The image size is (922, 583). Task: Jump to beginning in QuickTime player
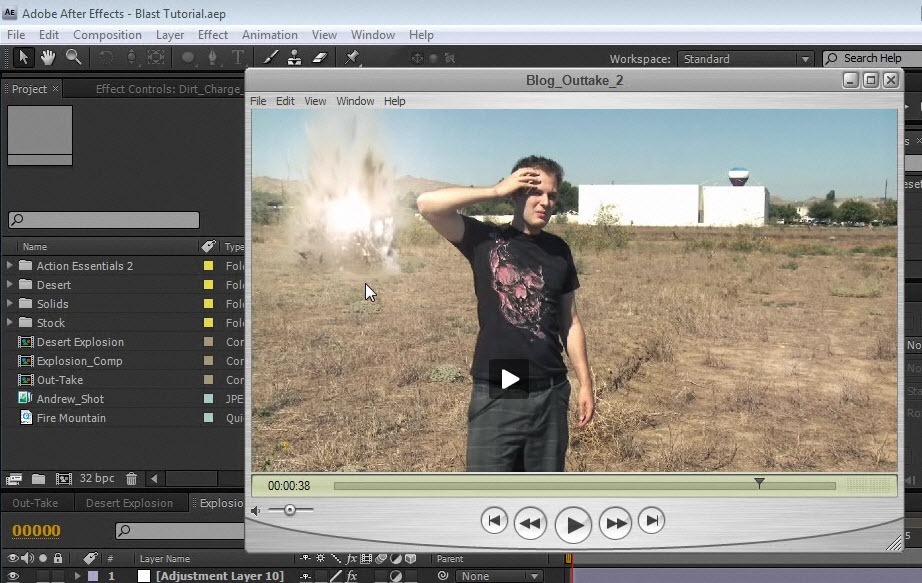point(494,521)
